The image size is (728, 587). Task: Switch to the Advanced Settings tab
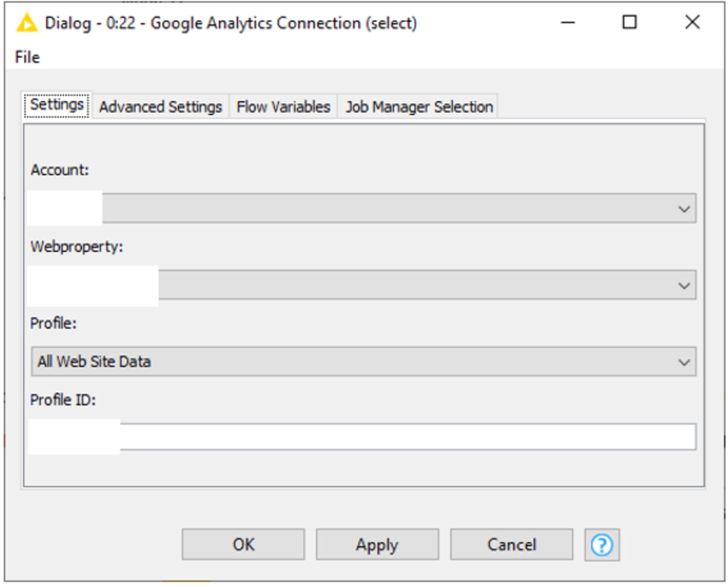[x=160, y=107]
